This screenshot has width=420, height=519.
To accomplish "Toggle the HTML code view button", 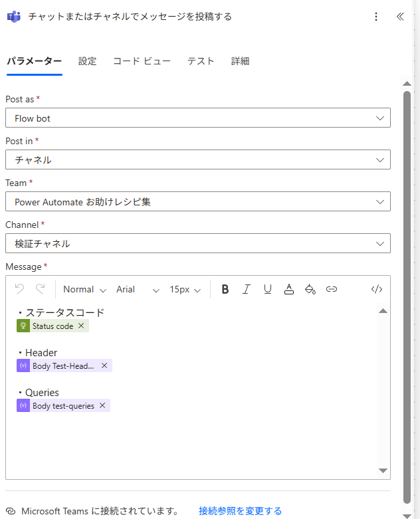I will click(x=377, y=289).
